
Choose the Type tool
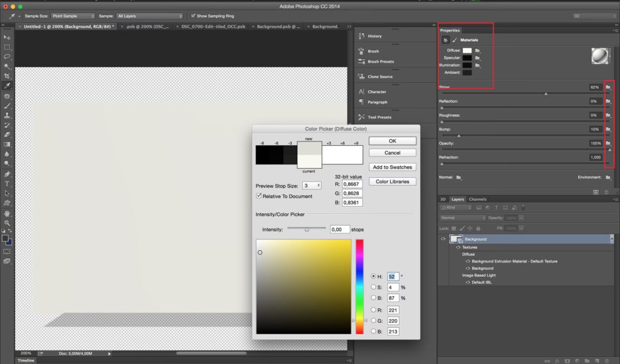click(x=7, y=183)
